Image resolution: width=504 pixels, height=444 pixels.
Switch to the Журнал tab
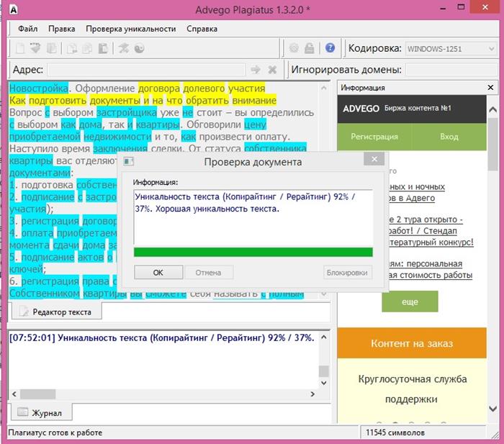42,412
